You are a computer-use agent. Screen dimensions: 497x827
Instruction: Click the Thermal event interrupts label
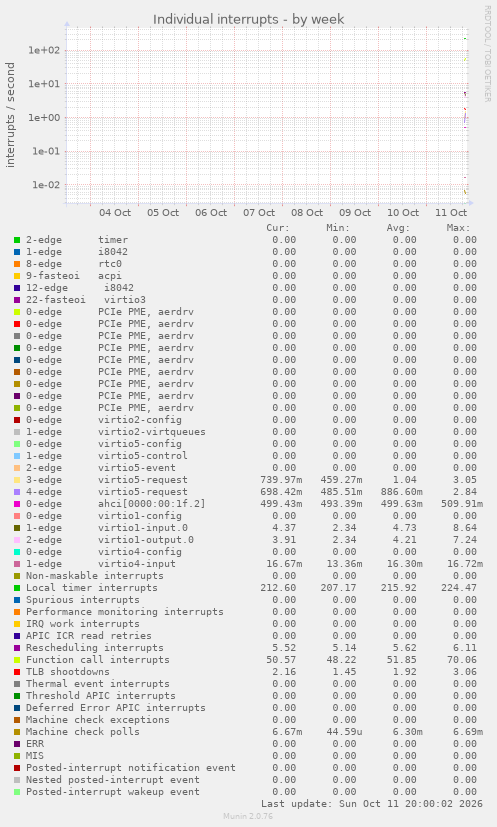[x=98, y=684]
